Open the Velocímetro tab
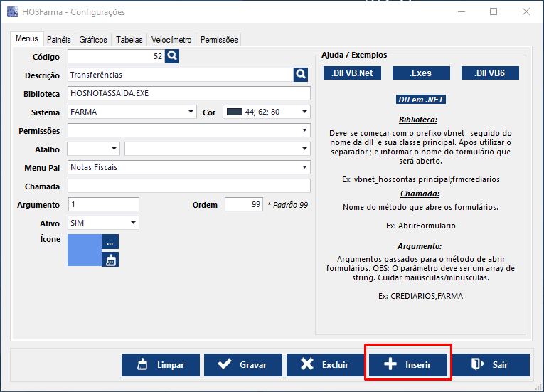The height and width of the screenshot is (392, 544). (x=171, y=40)
